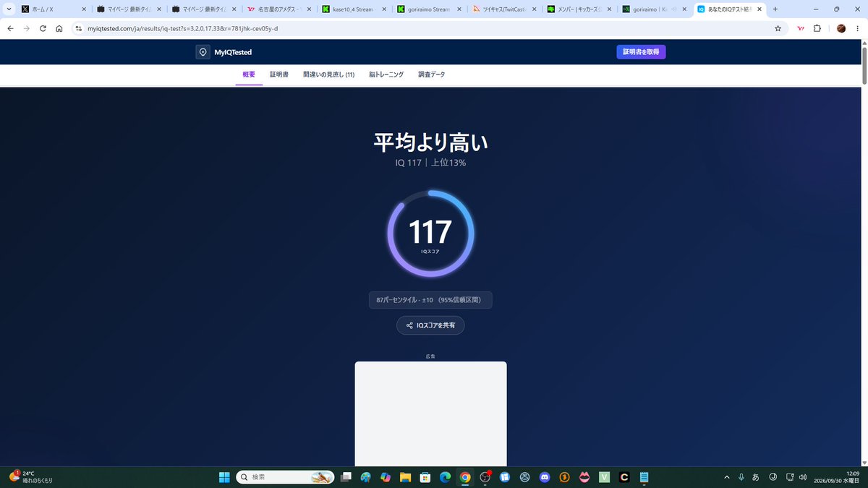Open the Chrome three-dot menu
The image size is (868, 488).
click(x=857, y=28)
